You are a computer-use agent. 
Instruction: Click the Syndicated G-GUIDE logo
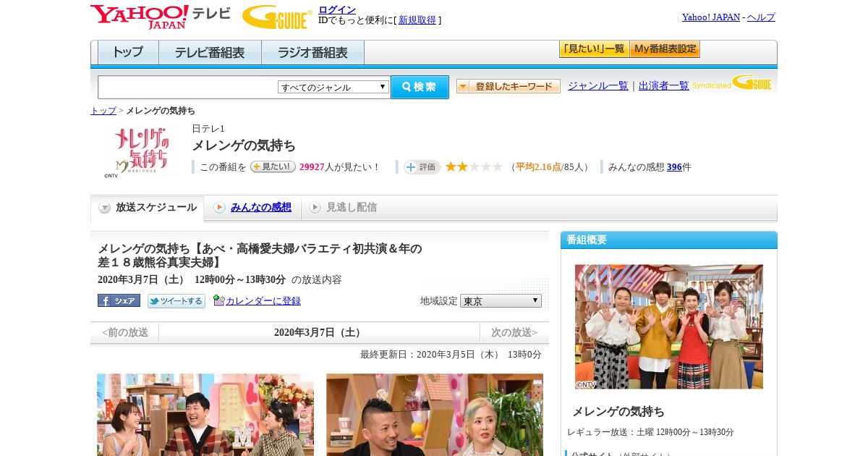coord(732,83)
